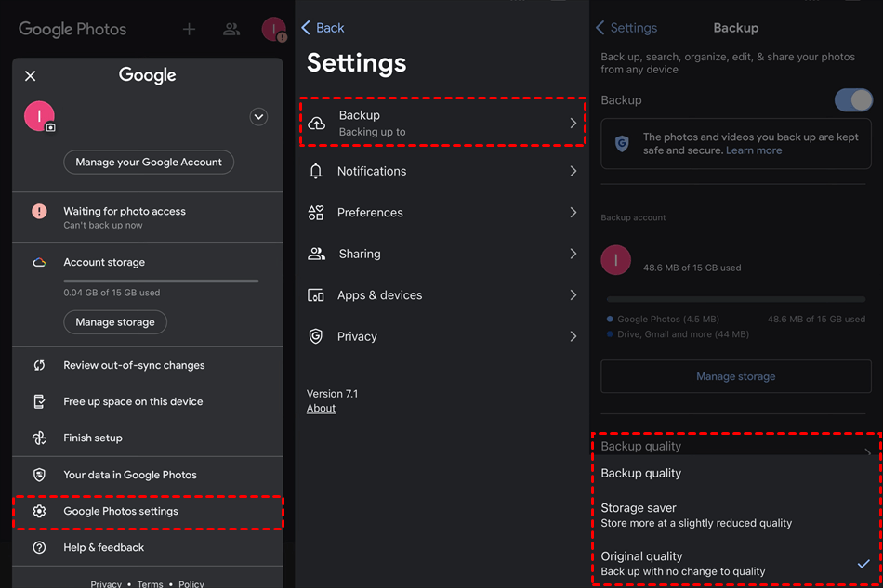Open Waiting for photo access item
883x588 pixels.
148,217
